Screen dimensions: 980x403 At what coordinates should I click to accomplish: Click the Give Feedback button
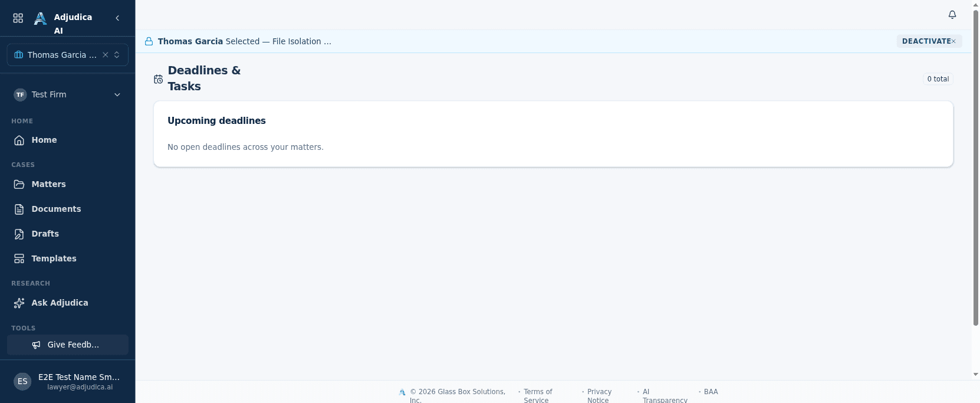[68, 345]
